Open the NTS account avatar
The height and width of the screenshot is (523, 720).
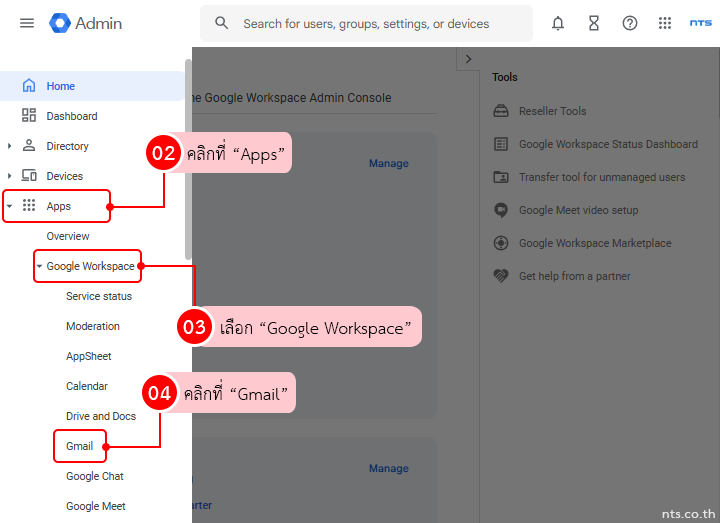point(700,23)
